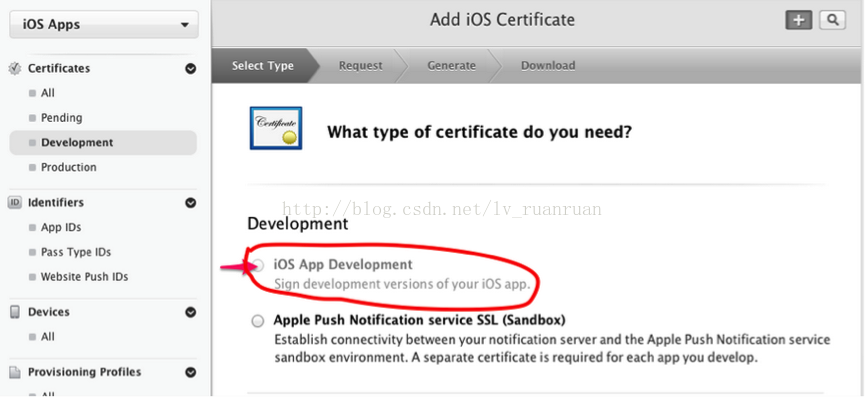Click the Development section heading in main pane
Viewport: 865px width, 397px height.
point(298,224)
